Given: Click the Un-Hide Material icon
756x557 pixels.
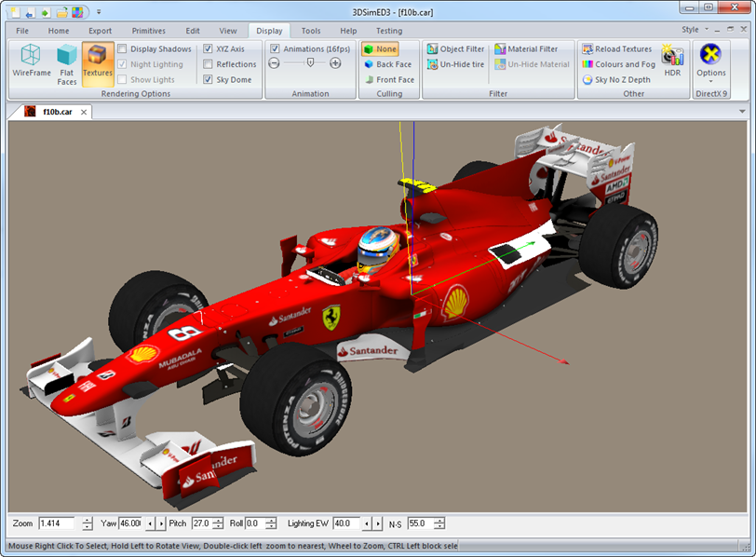Looking at the screenshot, I should point(500,64).
